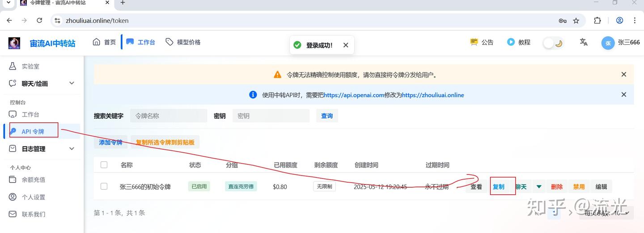Click the 查询 search button
Screen dimensions: 644x233
click(x=327, y=116)
